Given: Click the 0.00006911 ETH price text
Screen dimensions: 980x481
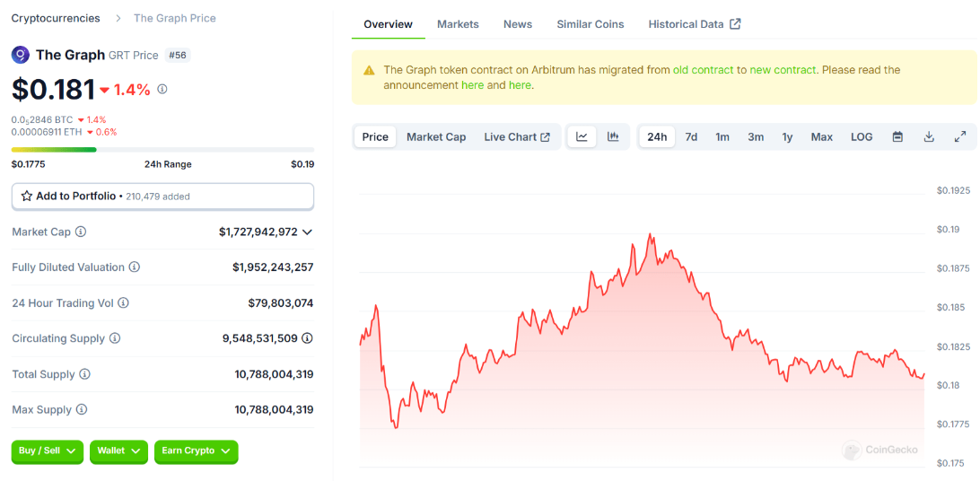Looking at the screenshot, I should 47,132.
